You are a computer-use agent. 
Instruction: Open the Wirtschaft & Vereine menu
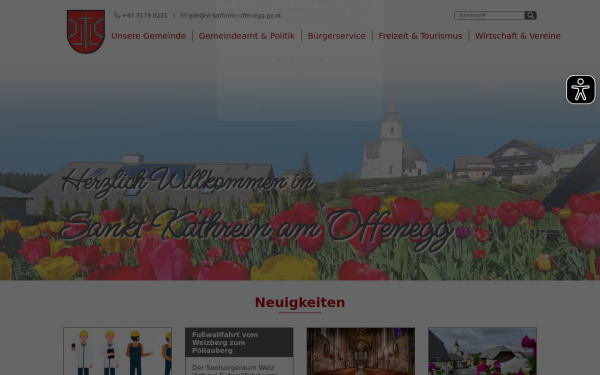tap(517, 36)
